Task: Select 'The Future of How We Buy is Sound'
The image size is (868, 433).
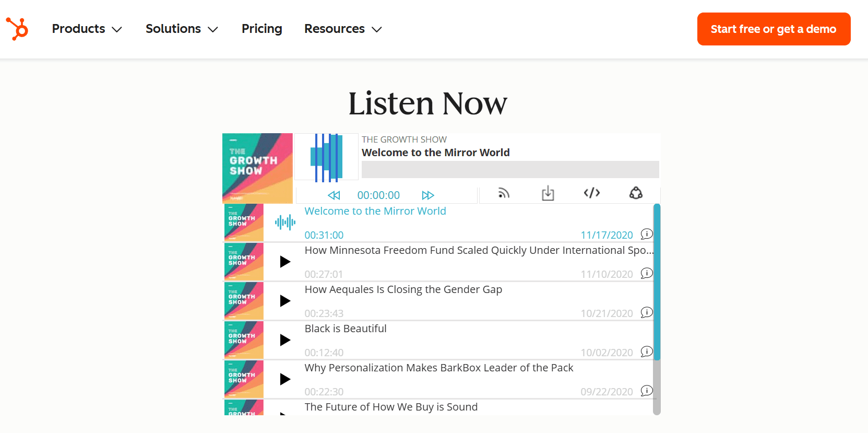Action: [x=391, y=407]
